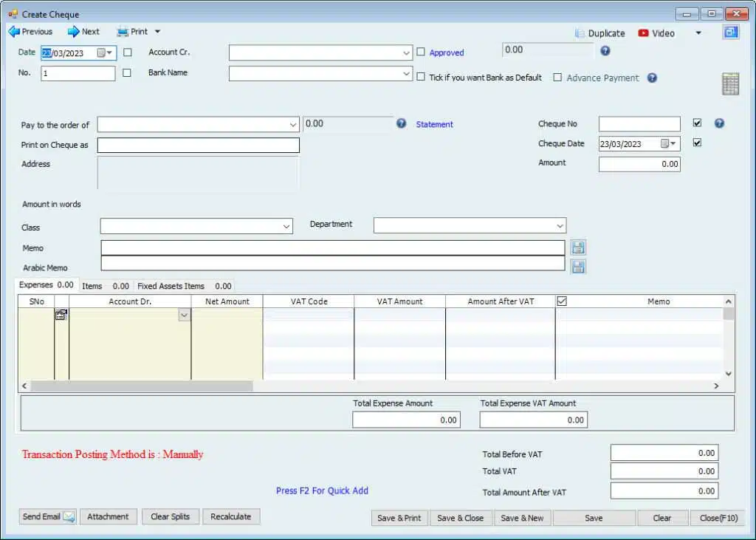This screenshot has height=540, width=756.
Task: Open the Pay to the order of dropdown
Action: coord(292,125)
